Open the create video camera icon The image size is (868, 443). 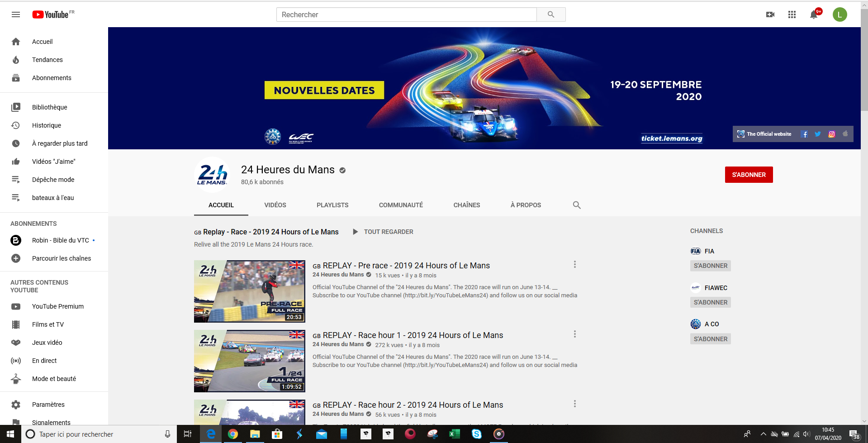pyautogui.click(x=770, y=14)
